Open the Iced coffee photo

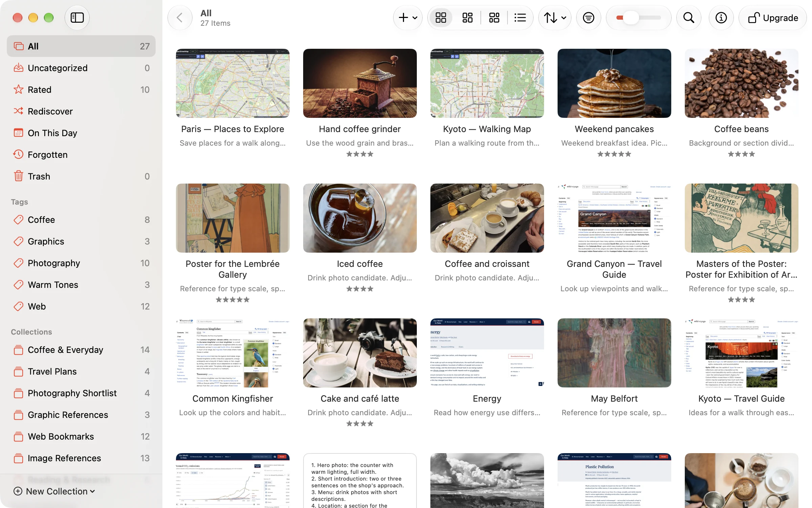point(360,218)
